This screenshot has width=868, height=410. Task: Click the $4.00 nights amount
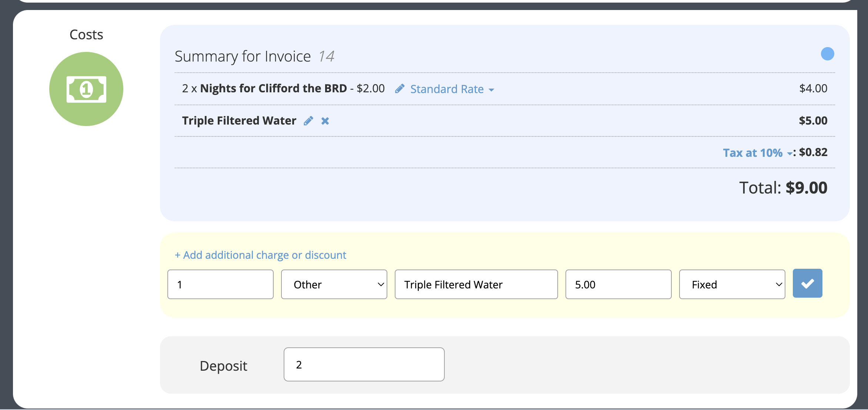[813, 88]
